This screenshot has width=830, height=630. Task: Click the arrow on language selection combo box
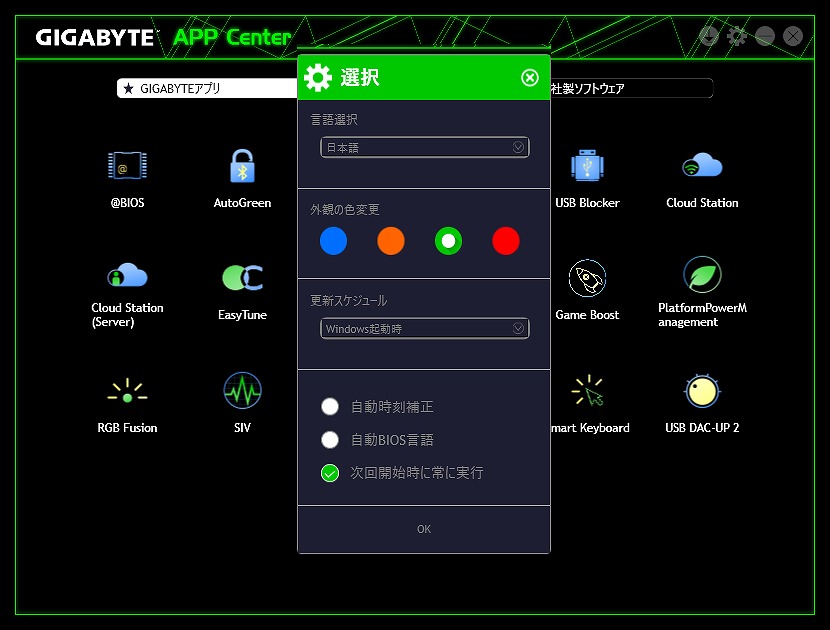click(x=518, y=147)
